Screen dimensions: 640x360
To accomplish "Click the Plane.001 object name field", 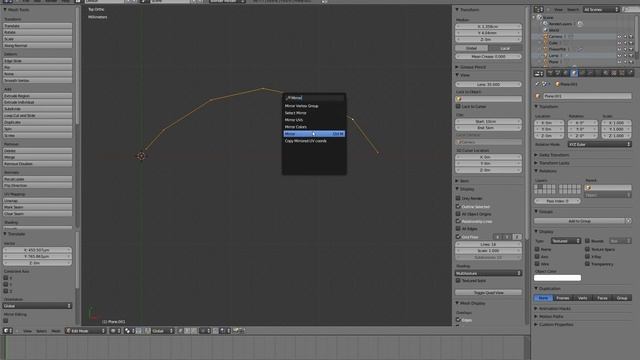I will pos(587,96).
